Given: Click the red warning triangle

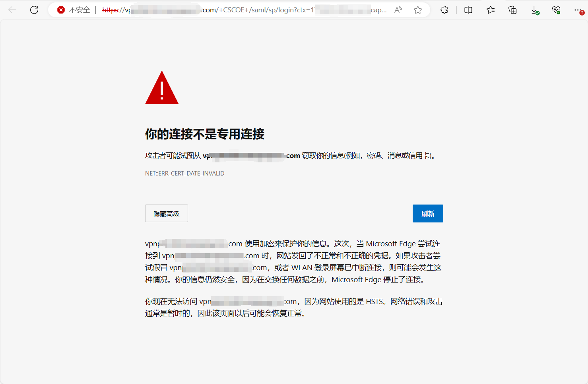Looking at the screenshot, I should [x=162, y=89].
